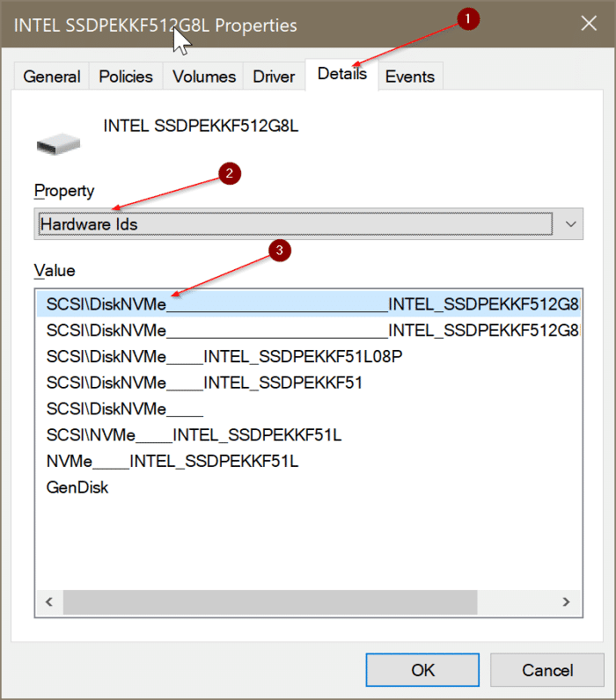Open the Property combo box showing Hardware Ids
This screenshot has height=700, width=616.
point(309,223)
